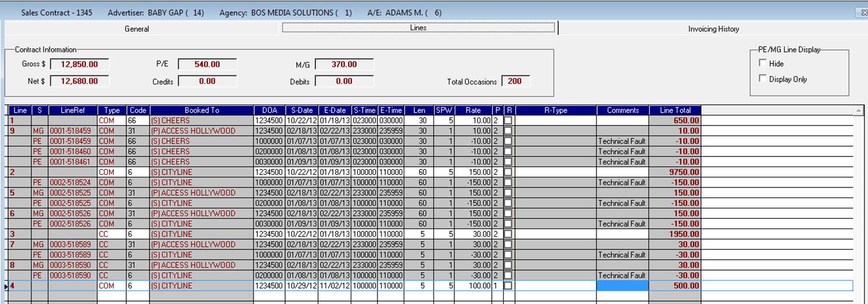Check the Display Only checkbox
Image resolution: width=868 pixels, height=304 pixels.
click(x=763, y=79)
